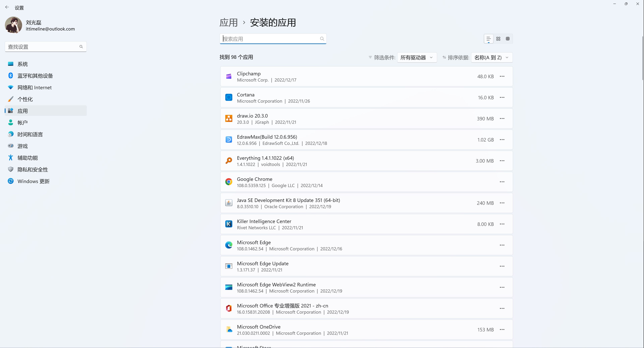Open more options for Google Chrome
644x348 pixels.
pyautogui.click(x=502, y=182)
